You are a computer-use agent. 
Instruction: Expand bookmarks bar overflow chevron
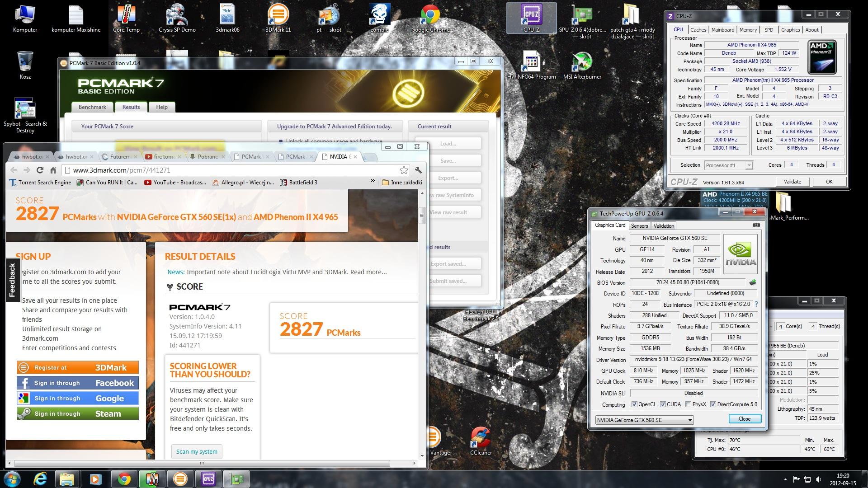coord(373,181)
